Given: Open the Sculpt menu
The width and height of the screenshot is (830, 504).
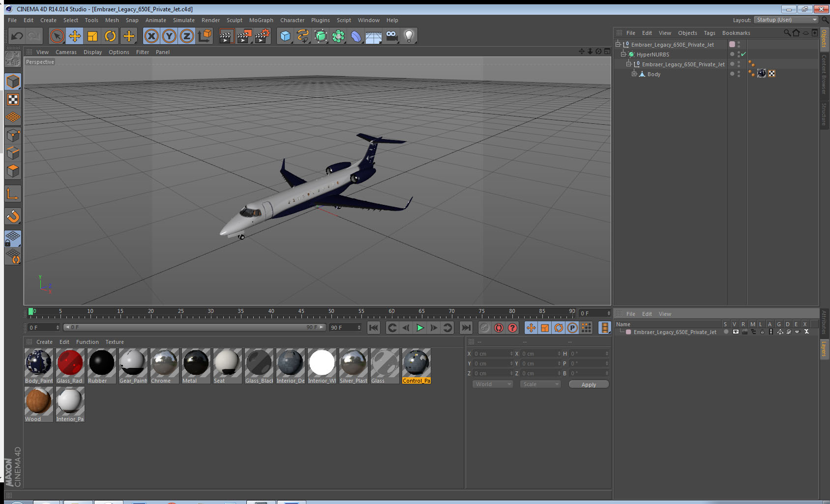Looking at the screenshot, I should [234, 20].
